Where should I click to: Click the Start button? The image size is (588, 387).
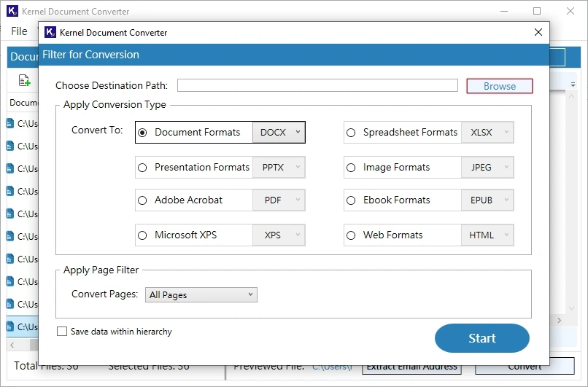pyautogui.click(x=482, y=338)
